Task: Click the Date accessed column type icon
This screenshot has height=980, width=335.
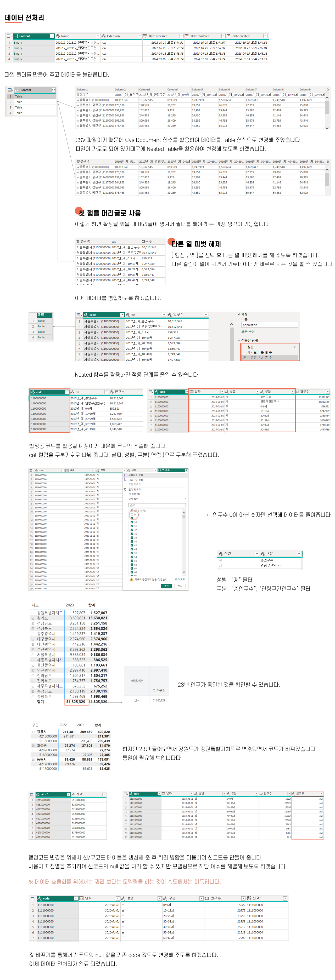Action: point(145,36)
